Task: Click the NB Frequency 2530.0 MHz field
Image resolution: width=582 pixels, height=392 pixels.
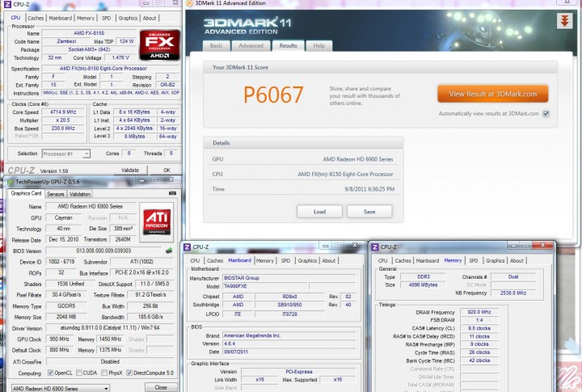Action: (513, 293)
